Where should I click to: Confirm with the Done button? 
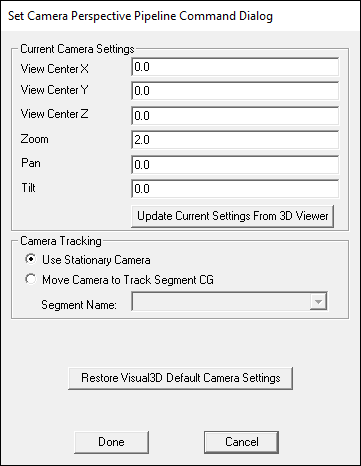(x=111, y=442)
